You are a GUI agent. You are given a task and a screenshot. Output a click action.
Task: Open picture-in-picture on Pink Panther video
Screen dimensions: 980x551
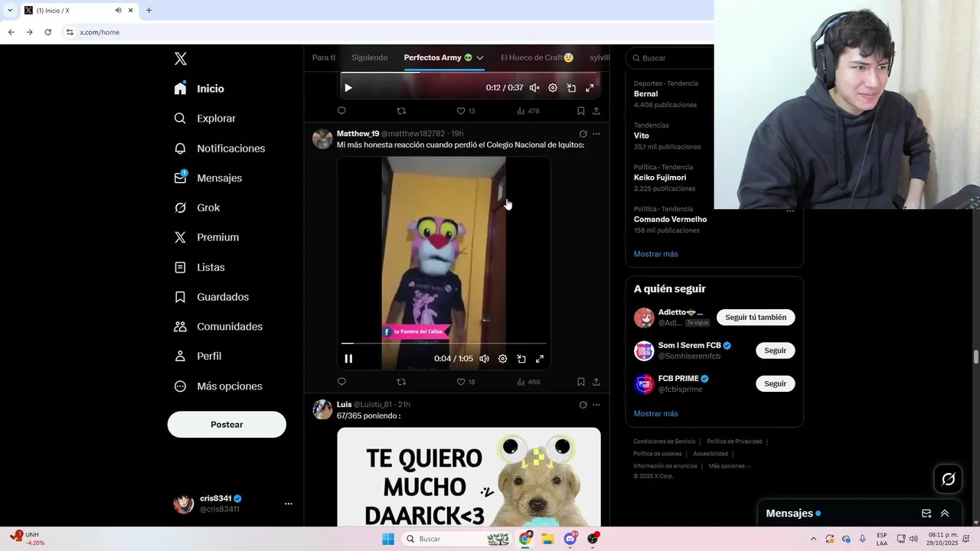521,359
